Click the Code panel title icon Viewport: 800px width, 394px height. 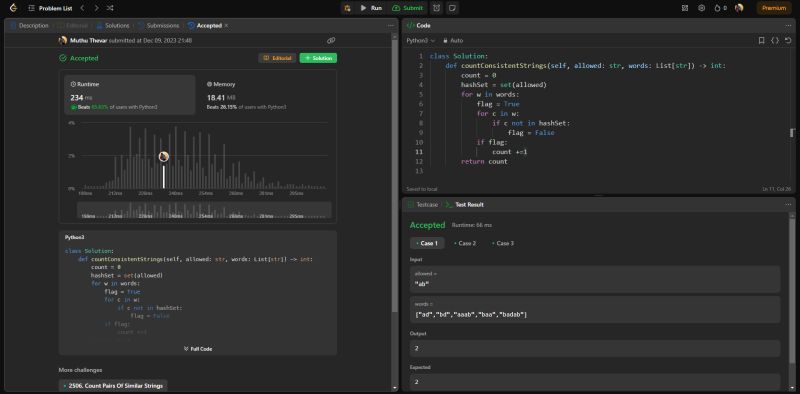(410, 26)
